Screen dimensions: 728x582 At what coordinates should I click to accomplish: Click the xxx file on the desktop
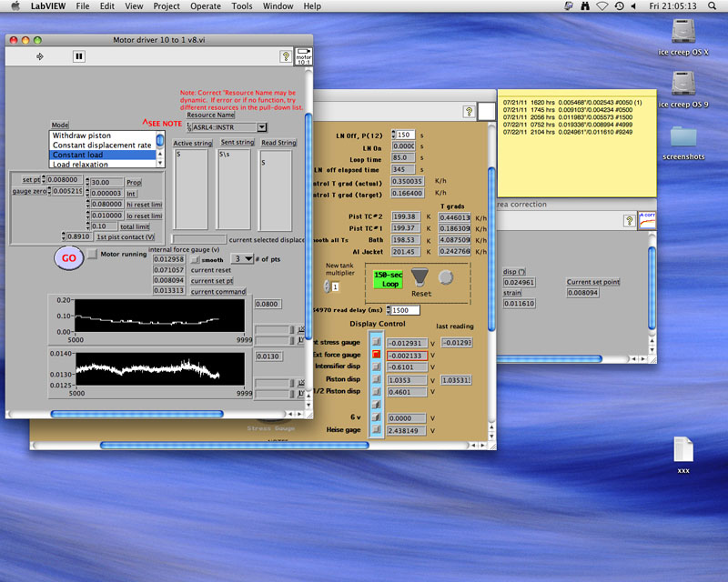(683, 450)
